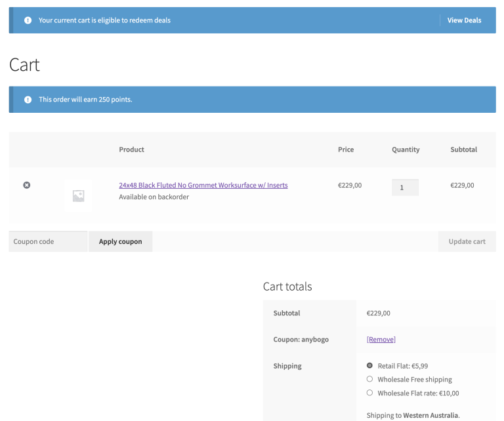Focus the quantity field for the worksurface
Image resolution: width=504 pixels, height=421 pixels.
coord(405,188)
